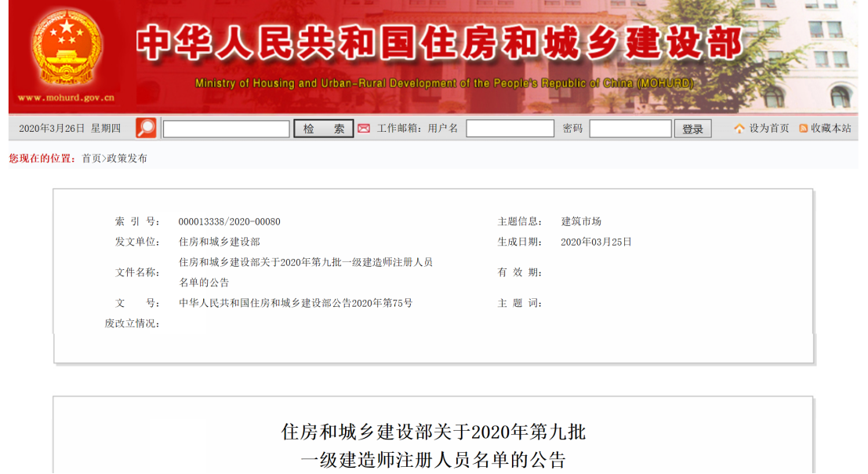Click the 主题信息 label
This screenshot has height=474, width=868.
(519, 221)
